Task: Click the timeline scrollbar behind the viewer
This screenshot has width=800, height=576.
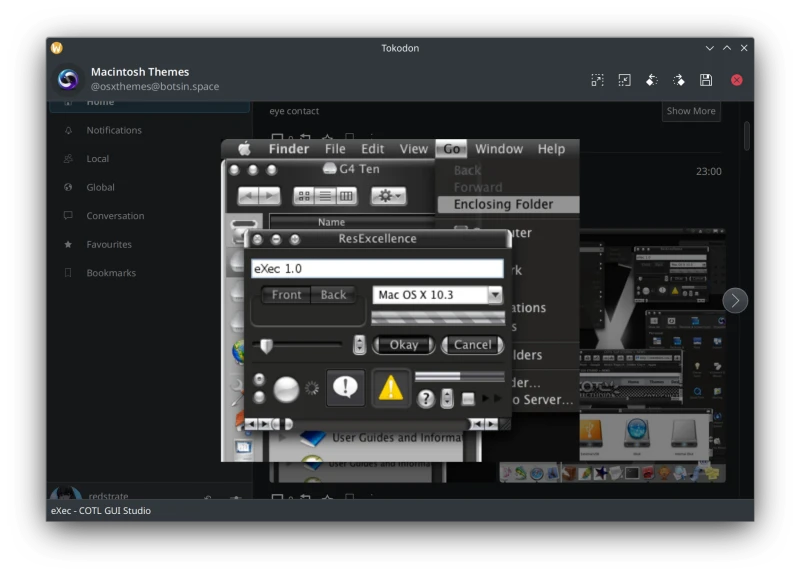Action: [746, 136]
